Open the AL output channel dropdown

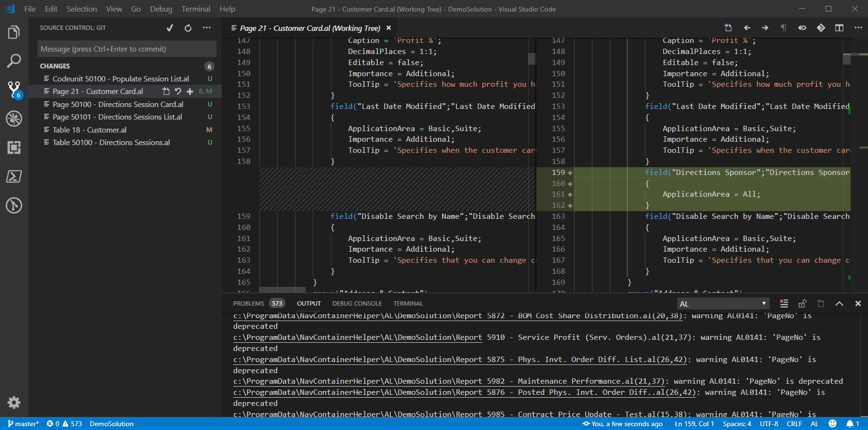[x=722, y=304]
